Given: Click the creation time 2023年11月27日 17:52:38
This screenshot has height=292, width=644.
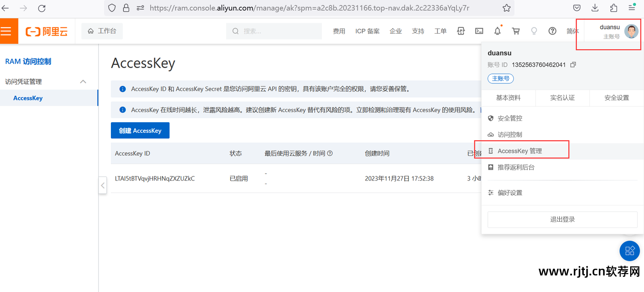Looking at the screenshot, I should click(x=400, y=178).
